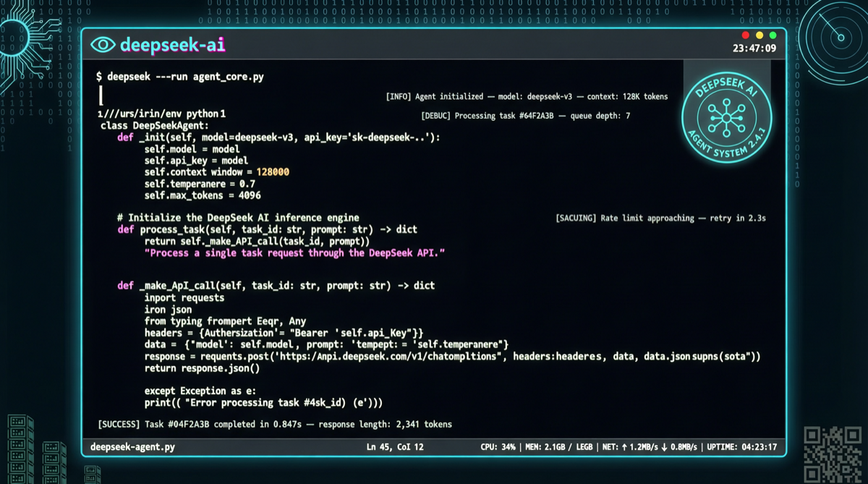Click the deepseek-agent.py file name in status bar

click(x=132, y=447)
